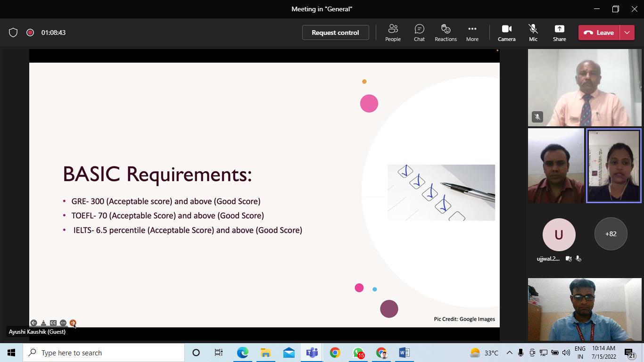Select the highlighted speaker's video tile
This screenshot has height=362, width=644.
613,166
